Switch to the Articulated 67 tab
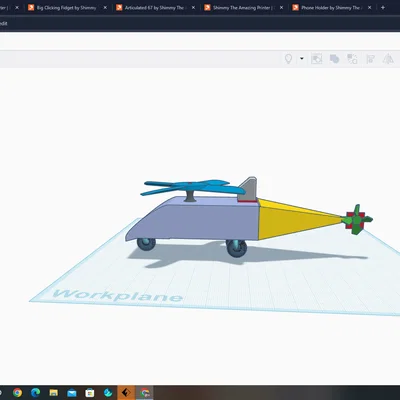This screenshot has height=400, width=400. click(154, 7)
